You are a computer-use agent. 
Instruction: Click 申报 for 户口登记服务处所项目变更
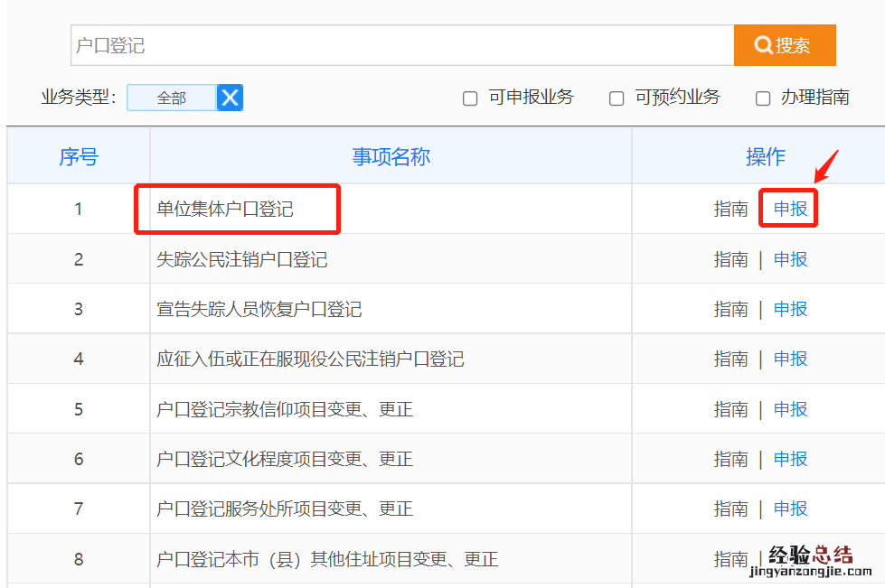pos(790,509)
